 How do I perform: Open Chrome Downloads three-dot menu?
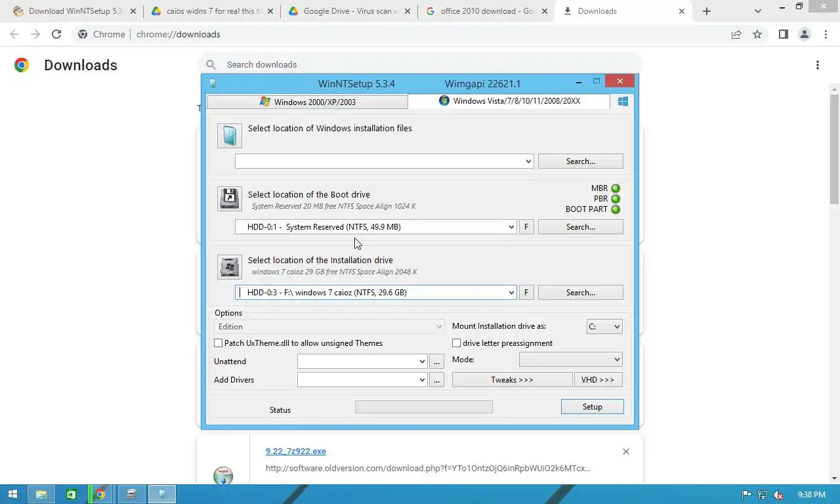[817, 65]
